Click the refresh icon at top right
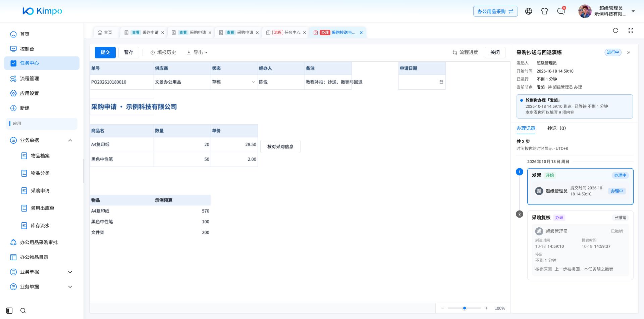The height and width of the screenshot is (319, 644). tap(615, 31)
